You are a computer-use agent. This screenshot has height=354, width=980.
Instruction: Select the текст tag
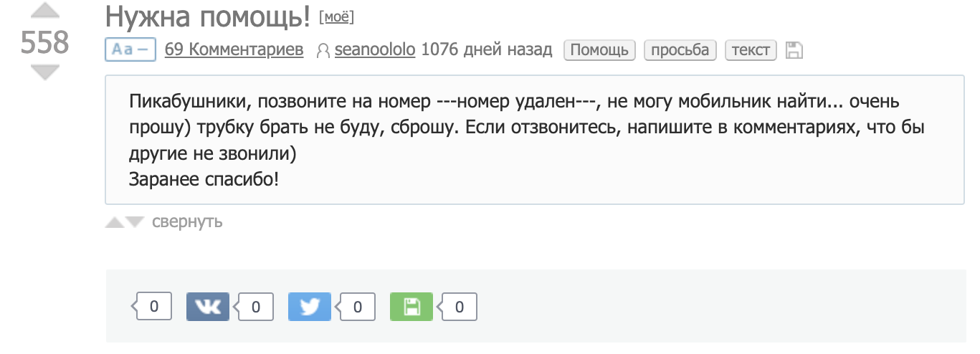[751, 50]
